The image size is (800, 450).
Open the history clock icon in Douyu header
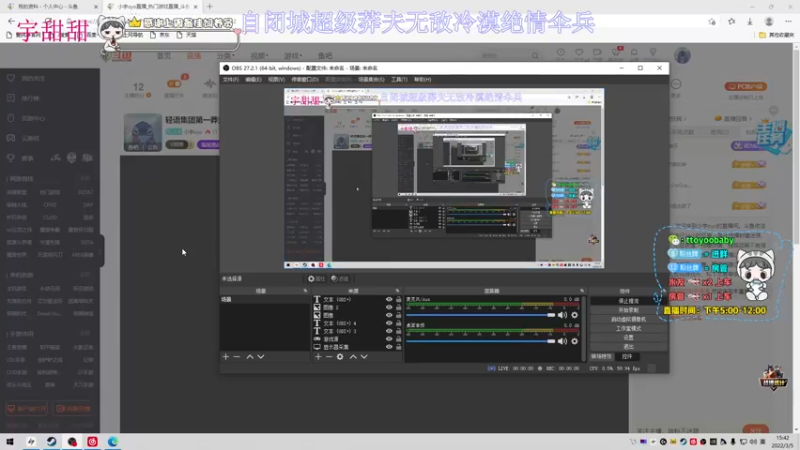pos(561,52)
